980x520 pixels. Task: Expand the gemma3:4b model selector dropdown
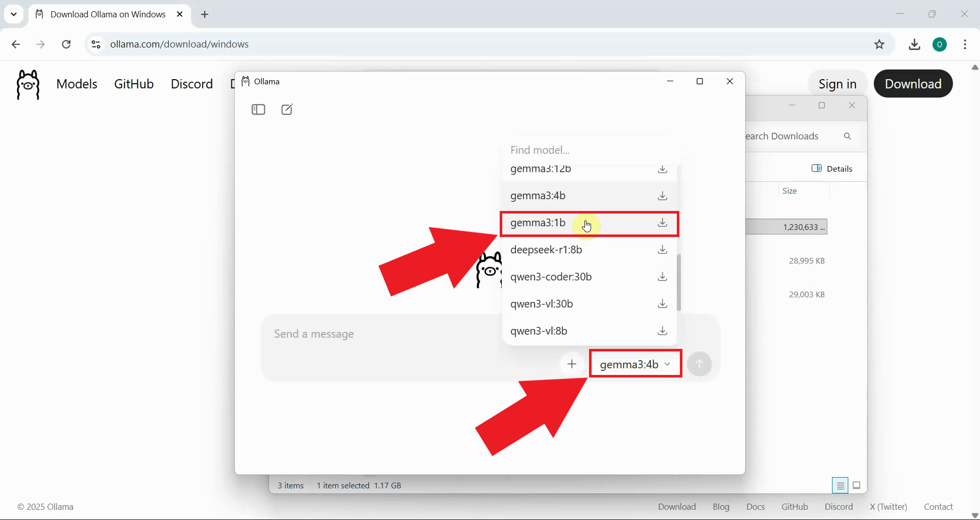pyautogui.click(x=635, y=364)
